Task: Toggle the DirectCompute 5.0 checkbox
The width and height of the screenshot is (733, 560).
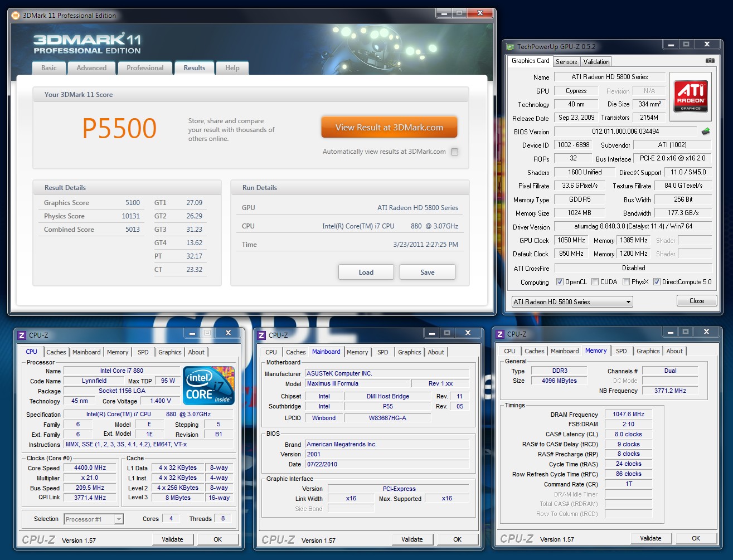Action: (657, 282)
